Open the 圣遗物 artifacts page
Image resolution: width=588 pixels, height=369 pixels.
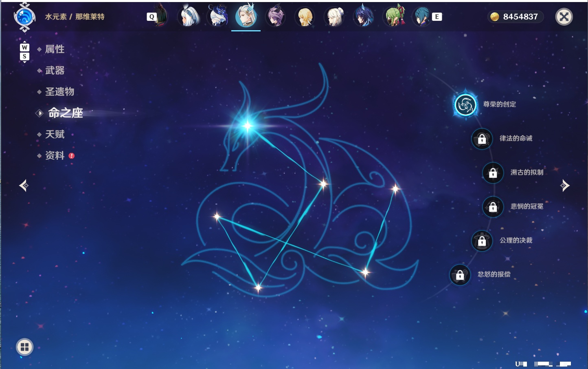click(x=59, y=92)
